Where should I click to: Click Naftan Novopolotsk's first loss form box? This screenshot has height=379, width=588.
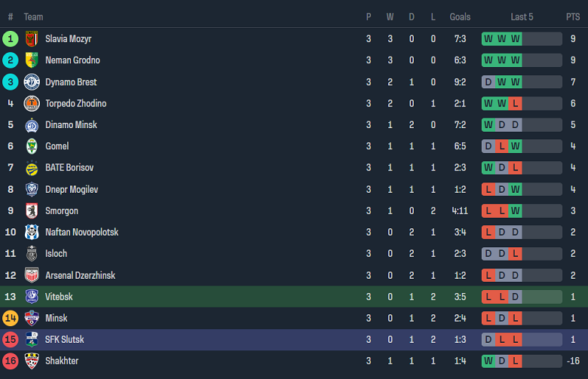[488, 232]
